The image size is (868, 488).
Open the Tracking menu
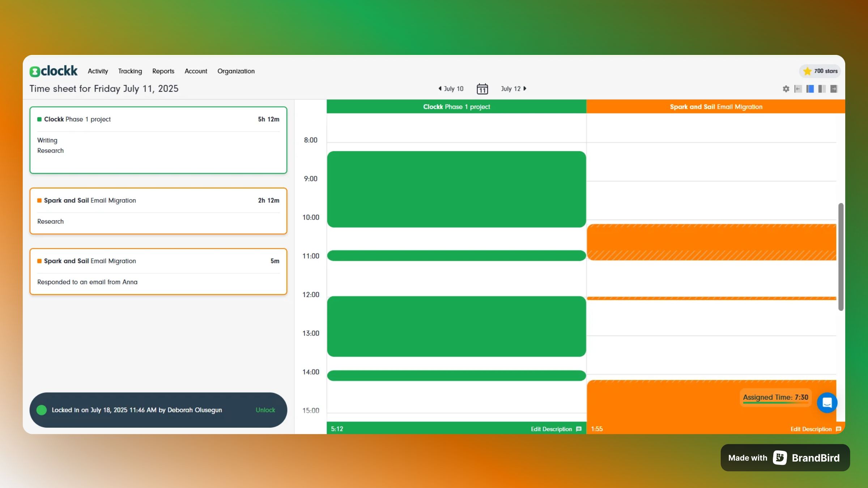[130, 71]
